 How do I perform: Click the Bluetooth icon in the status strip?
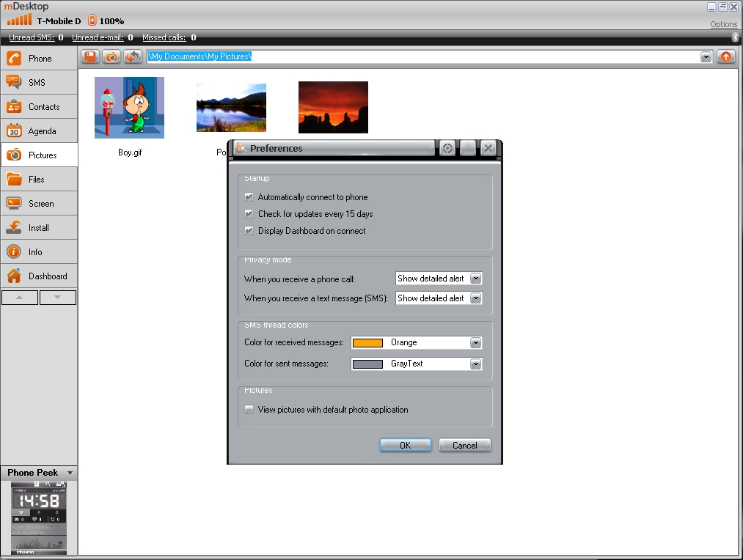735,37
